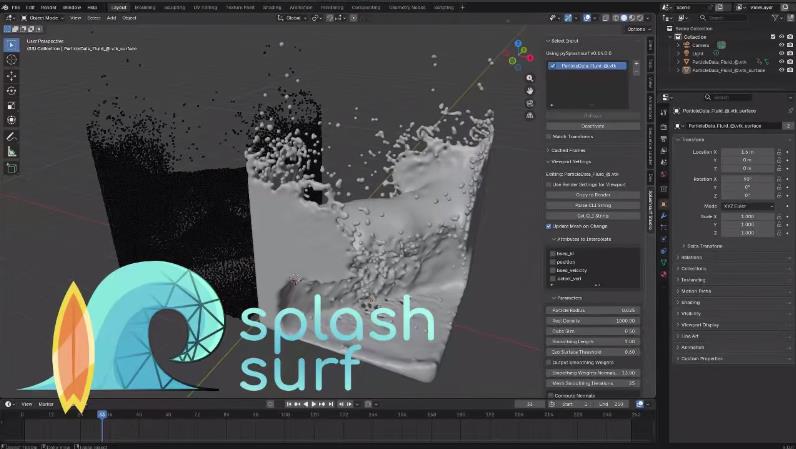Screen dimensions: 796x449
Task: Open the Render properties tab icon
Action: [x=664, y=126]
